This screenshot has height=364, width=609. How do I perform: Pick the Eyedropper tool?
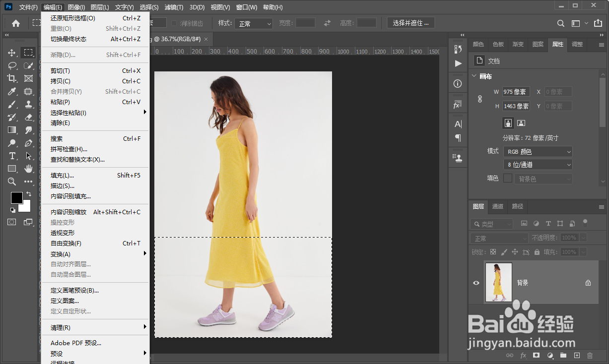12,91
